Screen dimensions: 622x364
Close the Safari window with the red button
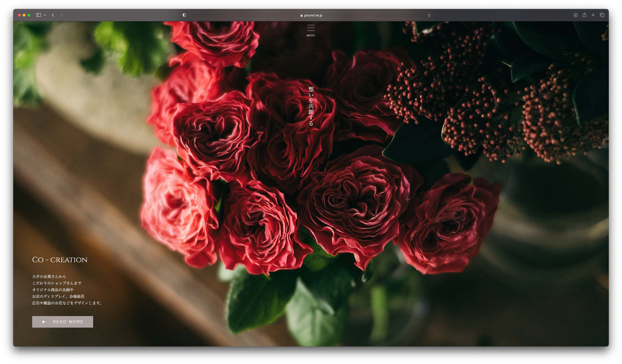click(19, 15)
